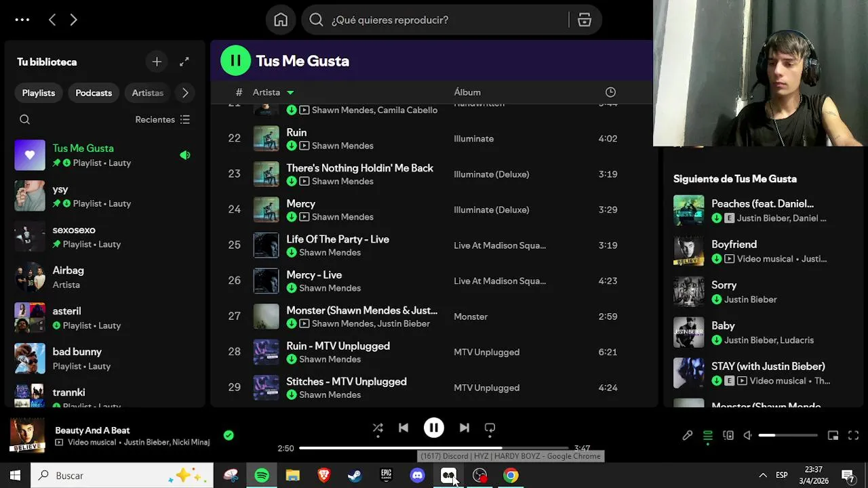Pause playback in the bottom player bar
This screenshot has height=488, width=868.
coord(434,428)
